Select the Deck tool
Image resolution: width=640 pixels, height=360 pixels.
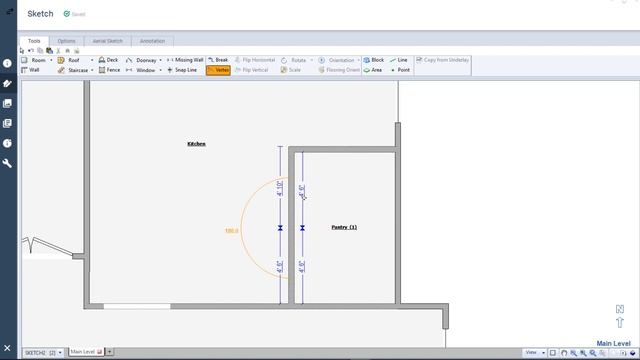tap(109, 60)
